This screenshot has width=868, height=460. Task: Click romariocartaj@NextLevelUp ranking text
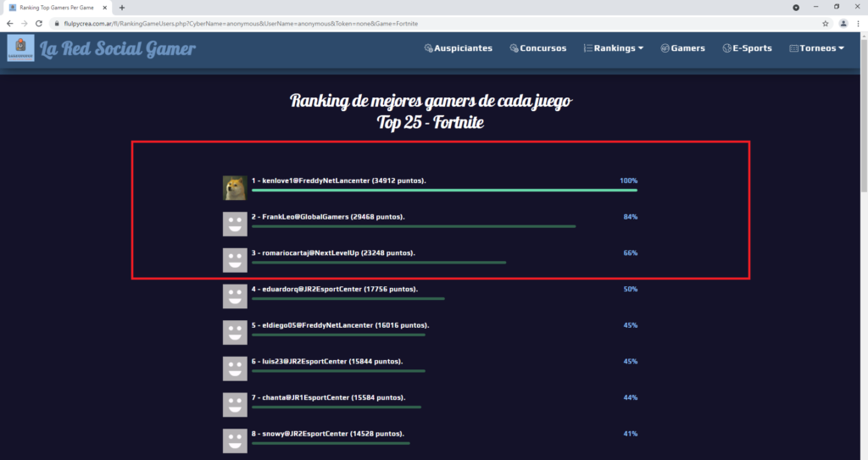click(333, 253)
